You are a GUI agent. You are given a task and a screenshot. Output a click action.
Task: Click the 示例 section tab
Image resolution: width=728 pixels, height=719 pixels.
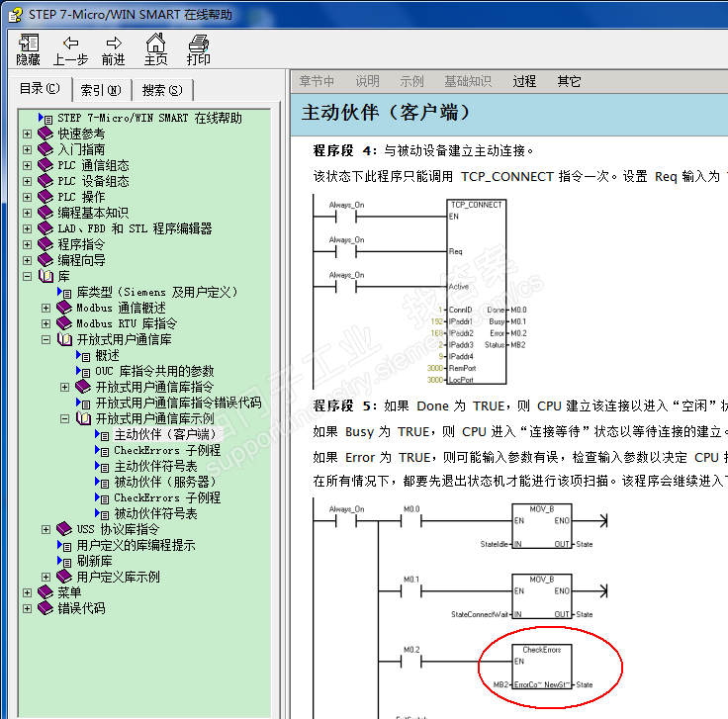click(411, 81)
